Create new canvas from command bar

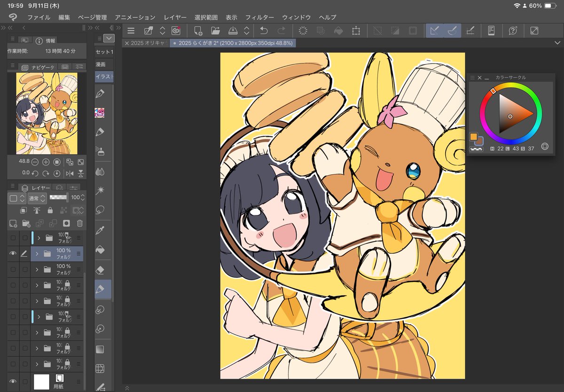[x=198, y=31]
